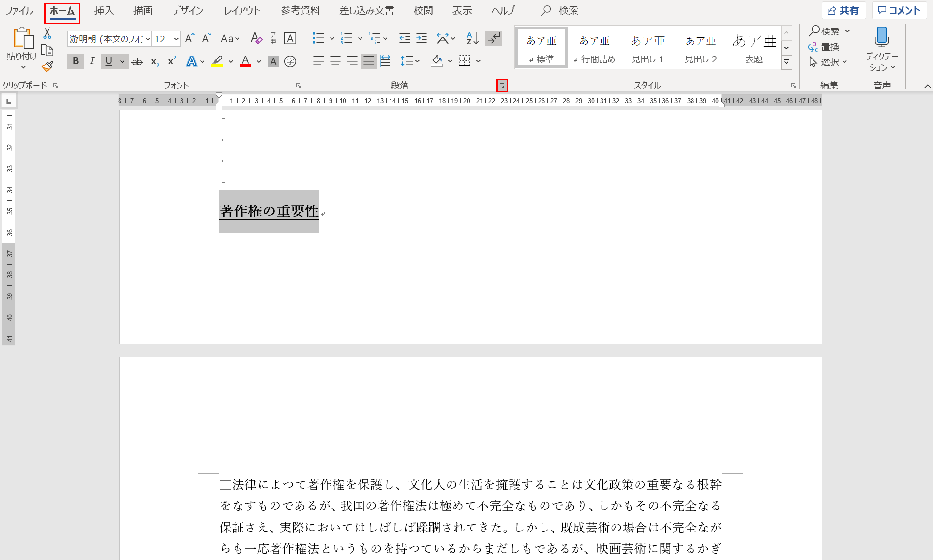Apply yellow text highlight color

[217, 61]
